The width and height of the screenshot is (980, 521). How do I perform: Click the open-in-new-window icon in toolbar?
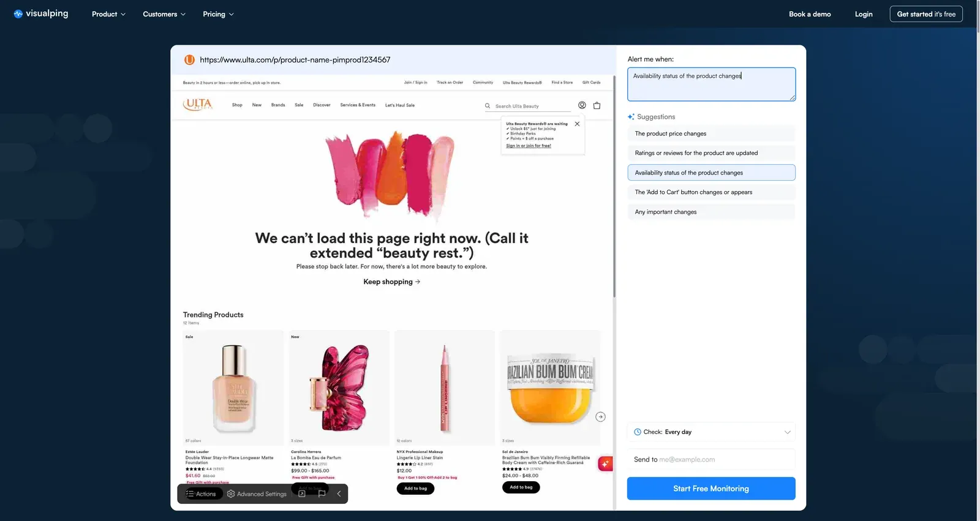pyautogui.click(x=302, y=494)
